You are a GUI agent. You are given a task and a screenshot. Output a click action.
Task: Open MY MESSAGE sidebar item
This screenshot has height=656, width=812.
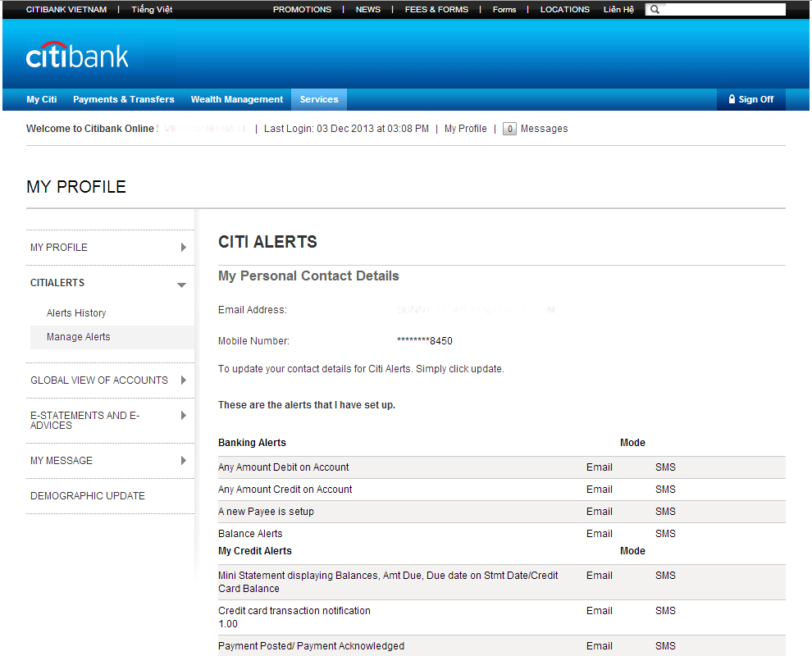pos(62,460)
